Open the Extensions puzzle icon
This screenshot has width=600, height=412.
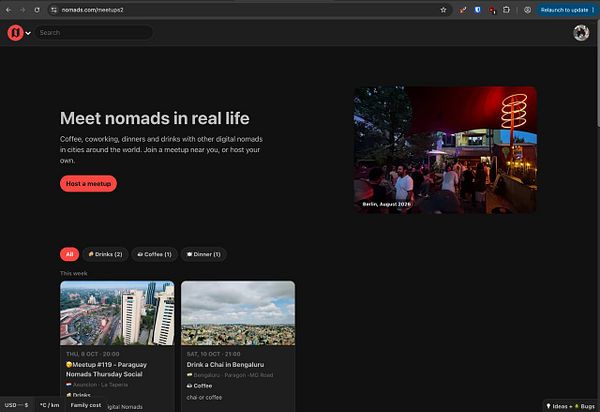pos(506,10)
